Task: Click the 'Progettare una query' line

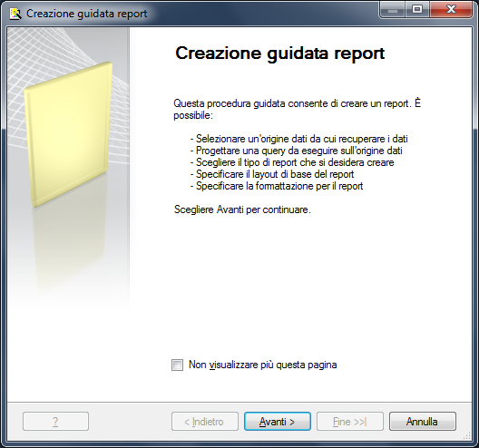Action: [x=296, y=151]
